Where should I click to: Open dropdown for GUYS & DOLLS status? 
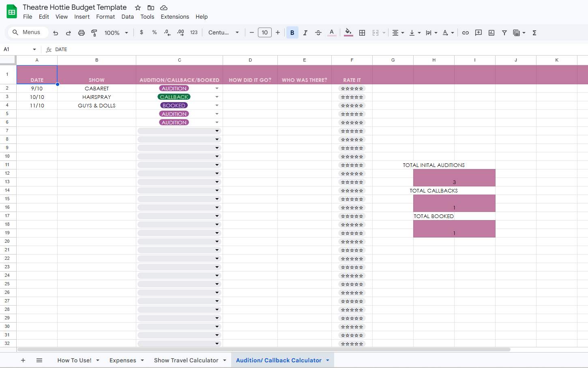click(217, 105)
